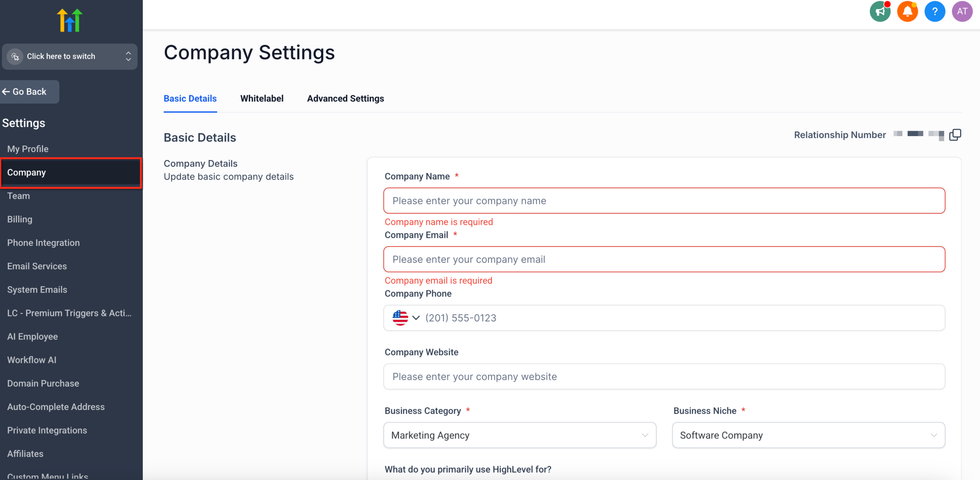
Task: Open the Advanced Settings tab
Action: [345, 98]
